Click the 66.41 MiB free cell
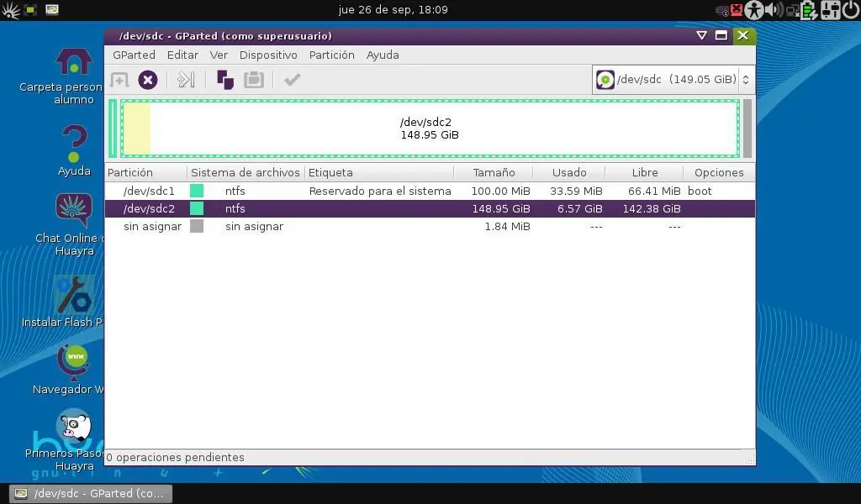This screenshot has width=861, height=504. (654, 191)
